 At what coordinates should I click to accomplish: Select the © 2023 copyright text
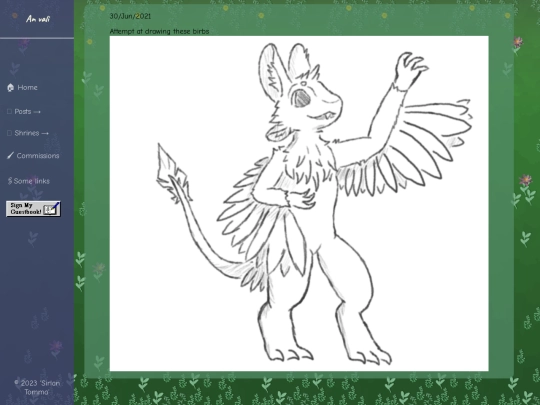point(37,387)
